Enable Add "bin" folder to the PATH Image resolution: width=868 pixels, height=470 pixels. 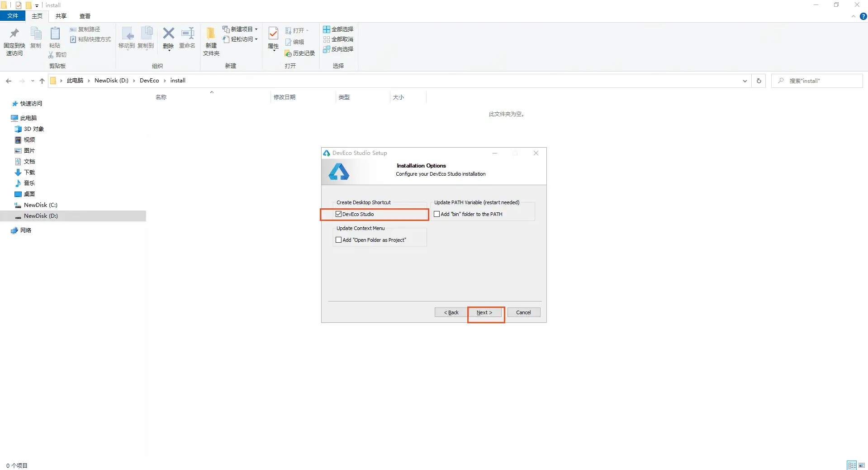(x=437, y=214)
